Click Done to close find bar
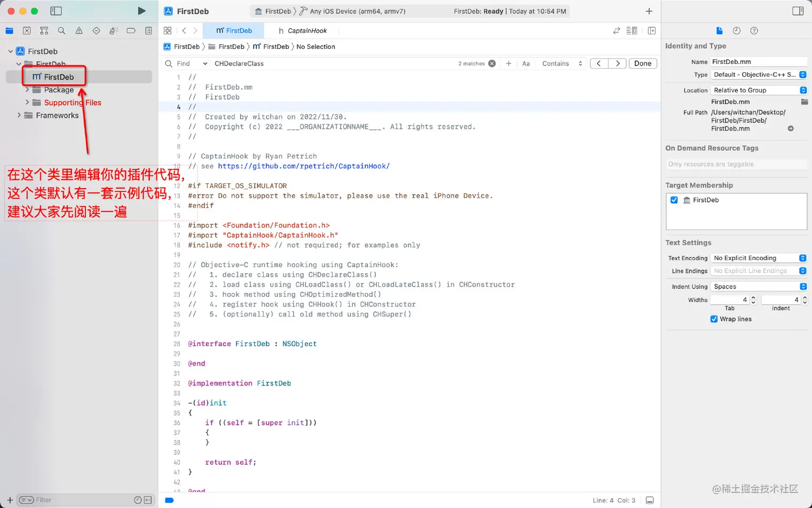 [643, 63]
